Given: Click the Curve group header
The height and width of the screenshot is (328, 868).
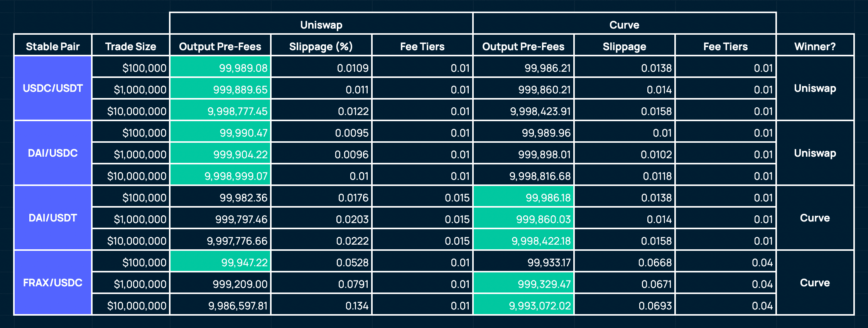Looking at the screenshot, I should click(624, 24).
